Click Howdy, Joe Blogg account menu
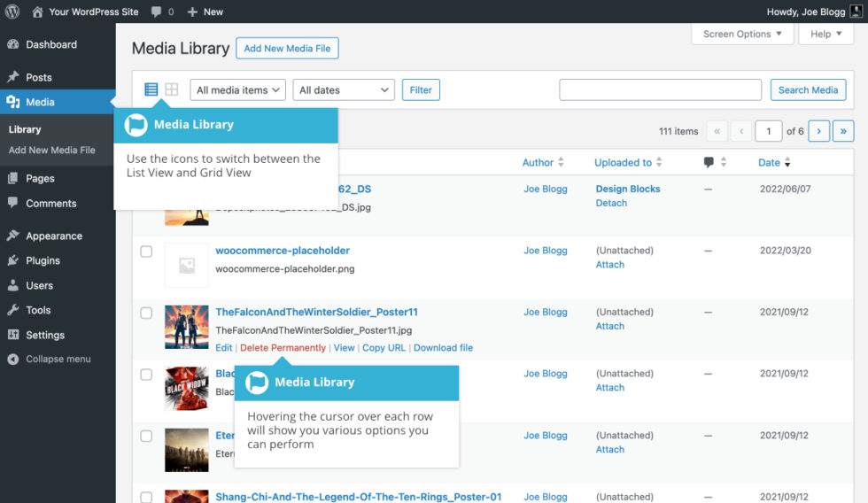Viewport: 868px width, 503px height. pos(814,12)
